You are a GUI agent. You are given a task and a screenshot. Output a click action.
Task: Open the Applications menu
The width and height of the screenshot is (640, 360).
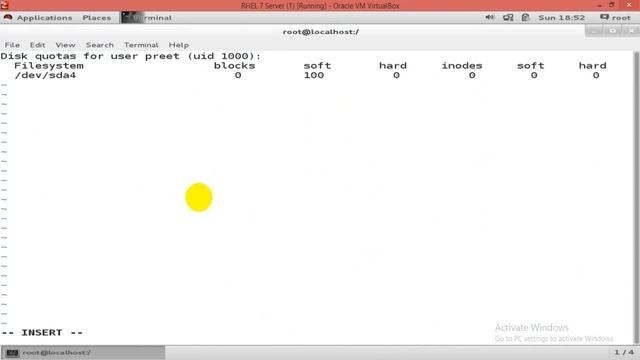44,18
